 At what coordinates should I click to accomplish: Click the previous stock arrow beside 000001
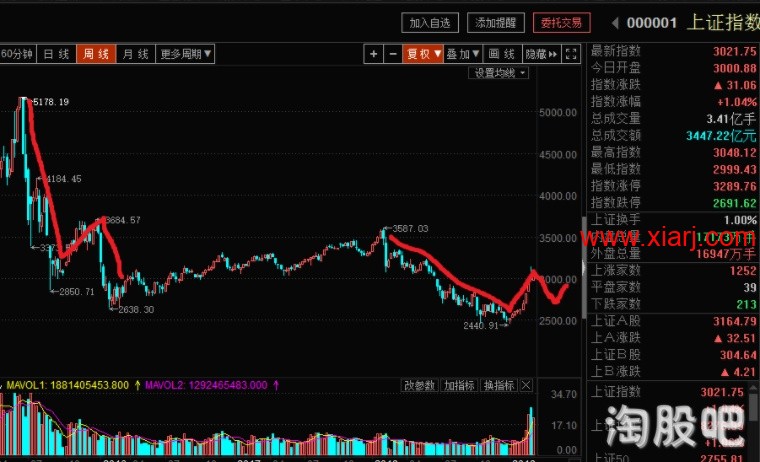(x=615, y=23)
